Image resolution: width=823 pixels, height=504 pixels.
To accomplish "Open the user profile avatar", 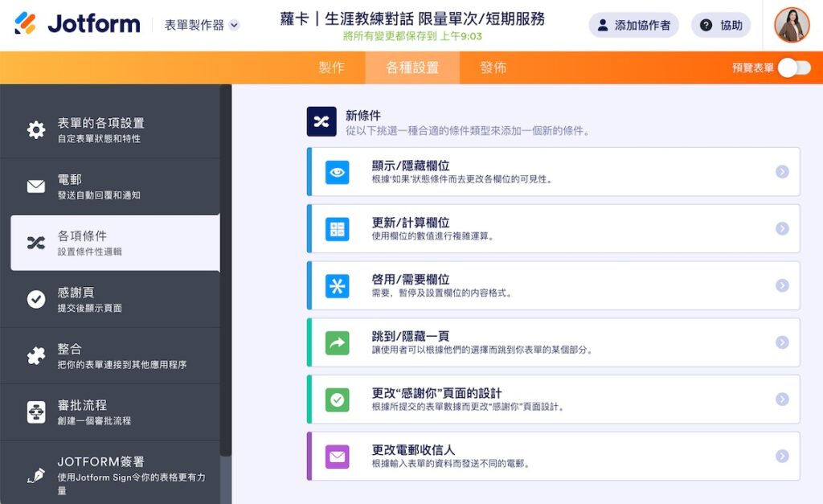I will coord(792,25).
